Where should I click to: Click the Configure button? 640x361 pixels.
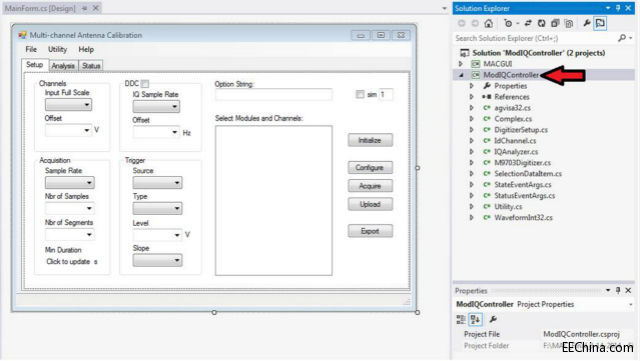pyautogui.click(x=370, y=167)
